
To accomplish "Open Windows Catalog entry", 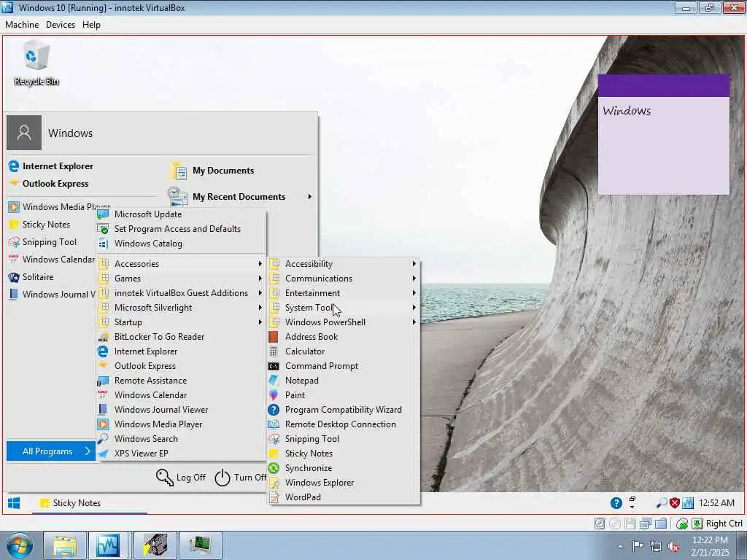I will pos(181,244).
